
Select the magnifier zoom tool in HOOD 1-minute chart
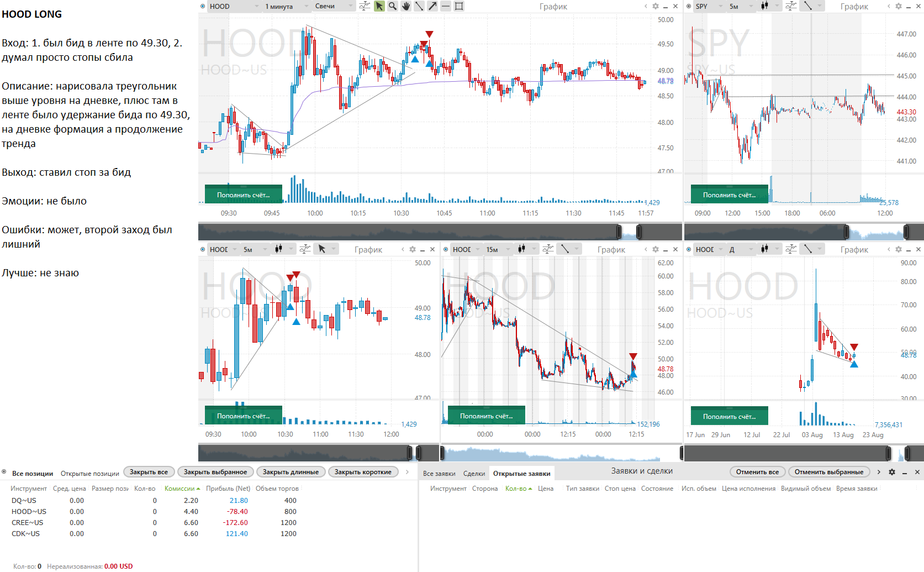coord(392,6)
